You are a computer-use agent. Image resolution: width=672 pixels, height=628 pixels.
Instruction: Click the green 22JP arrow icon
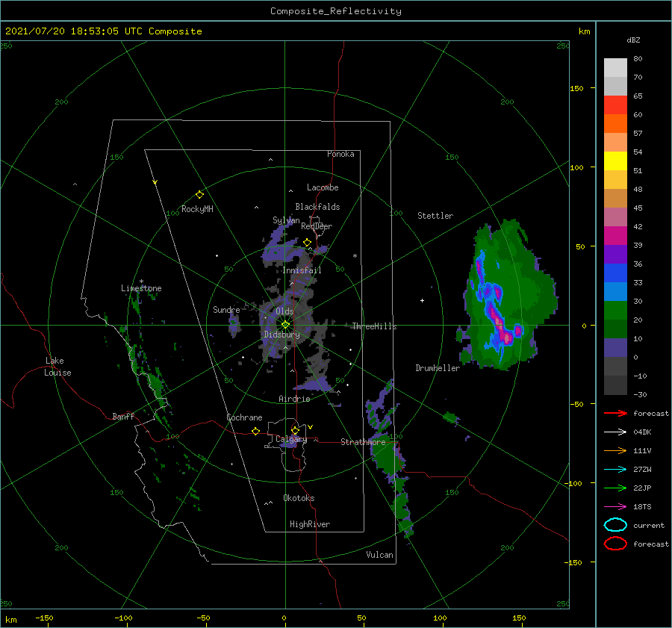pos(615,488)
